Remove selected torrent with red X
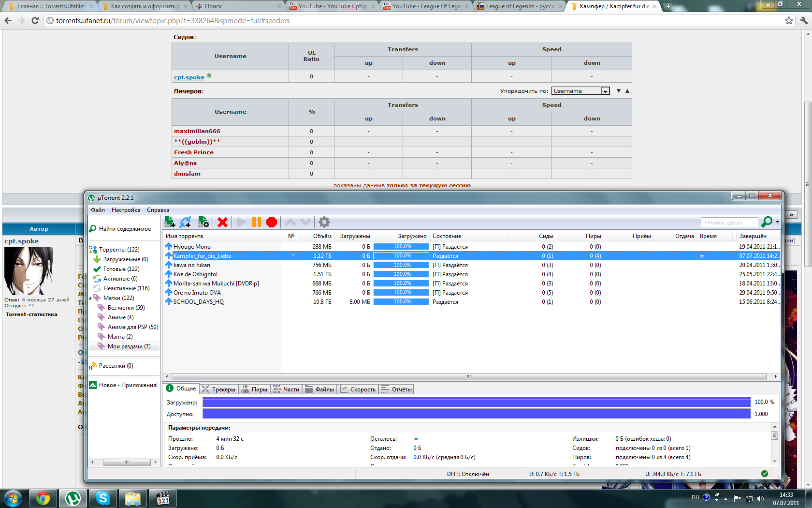 (x=222, y=222)
